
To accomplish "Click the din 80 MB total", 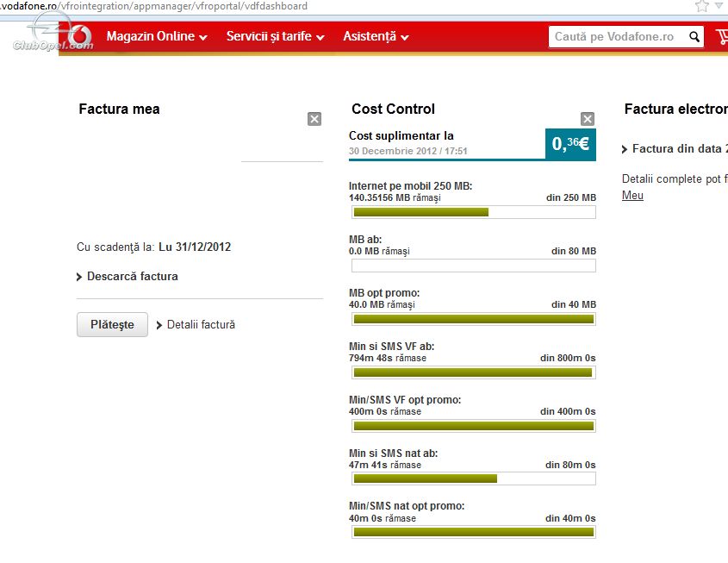I will pyautogui.click(x=574, y=251).
